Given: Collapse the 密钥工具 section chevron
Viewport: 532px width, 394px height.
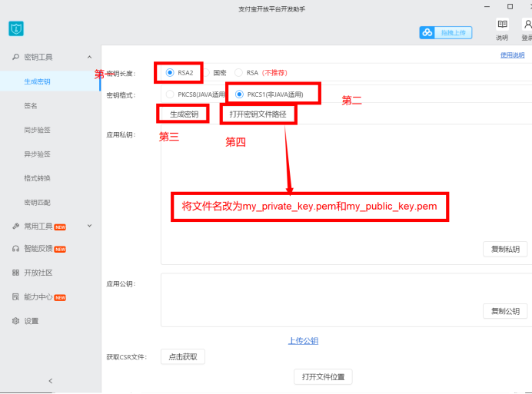Looking at the screenshot, I should 90,57.
